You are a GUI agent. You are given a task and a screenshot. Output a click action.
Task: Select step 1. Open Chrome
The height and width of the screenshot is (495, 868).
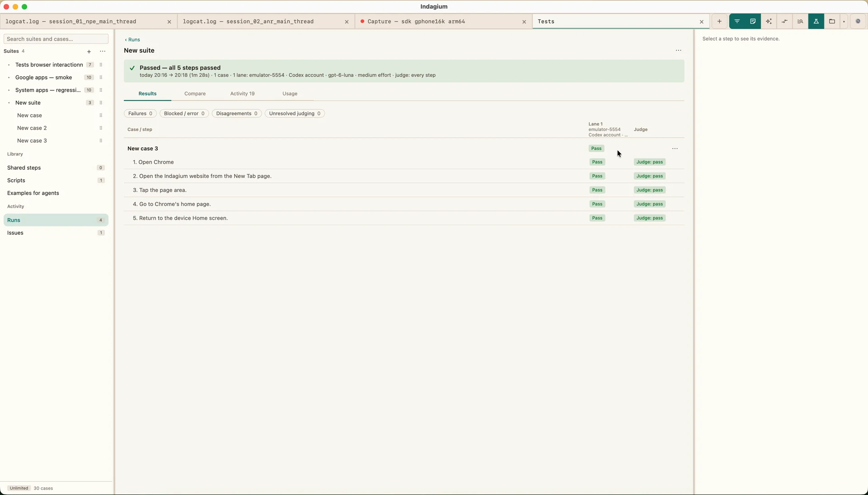tap(404, 162)
